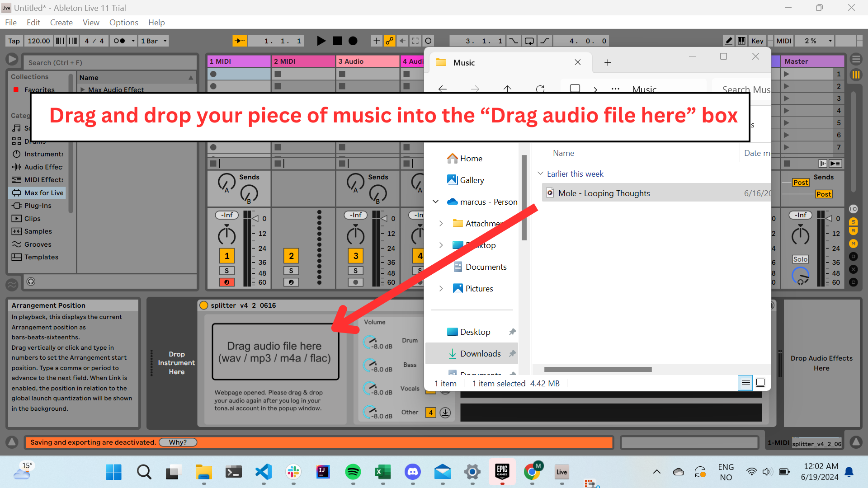Toggle Automation Arm link icon

coord(389,41)
